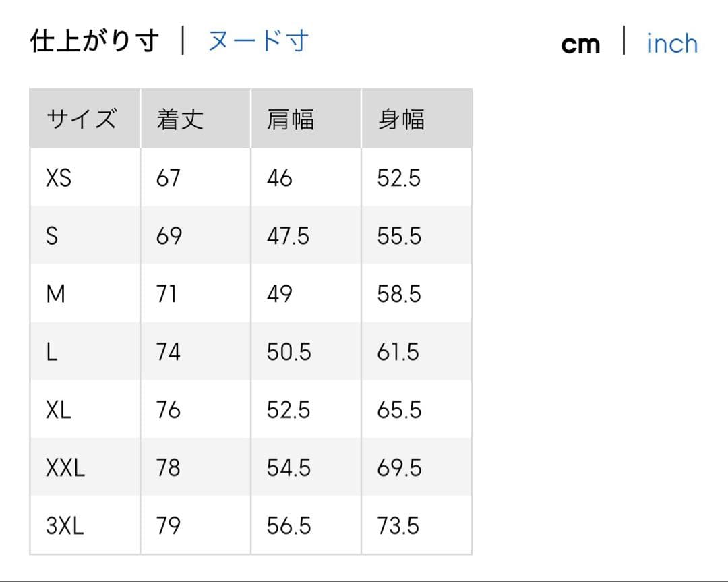Select the M size row label
The width and height of the screenshot is (728, 582).
tap(55, 294)
